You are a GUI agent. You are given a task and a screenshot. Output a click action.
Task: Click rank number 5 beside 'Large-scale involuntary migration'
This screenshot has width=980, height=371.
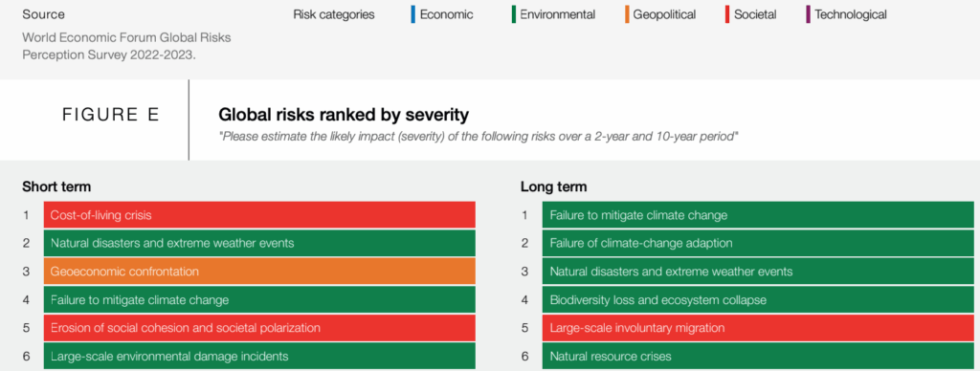pyautogui.click(x=524, y=328)
